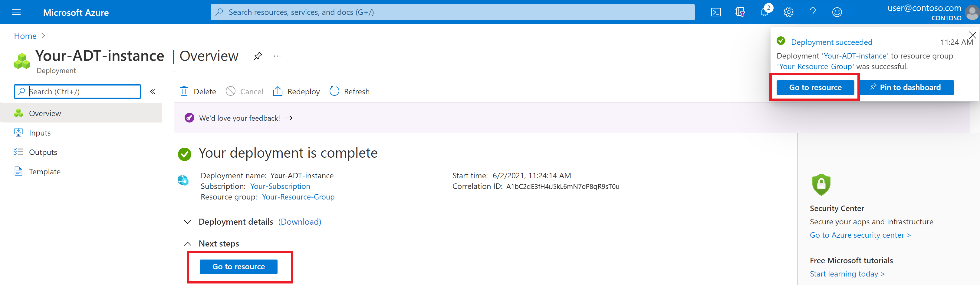Image resolution: width=980 pixels, height=285 pixels.
Task: Open the hamburger portal menu
Action: pyautogui.click(x=16, y=12)
